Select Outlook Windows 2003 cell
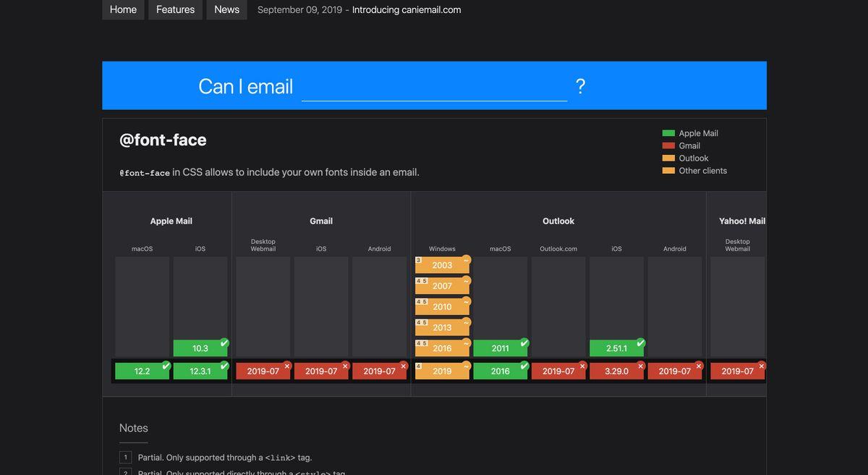Screen dimensions: 868x475 pyautogui.click(x=442, y=265)
